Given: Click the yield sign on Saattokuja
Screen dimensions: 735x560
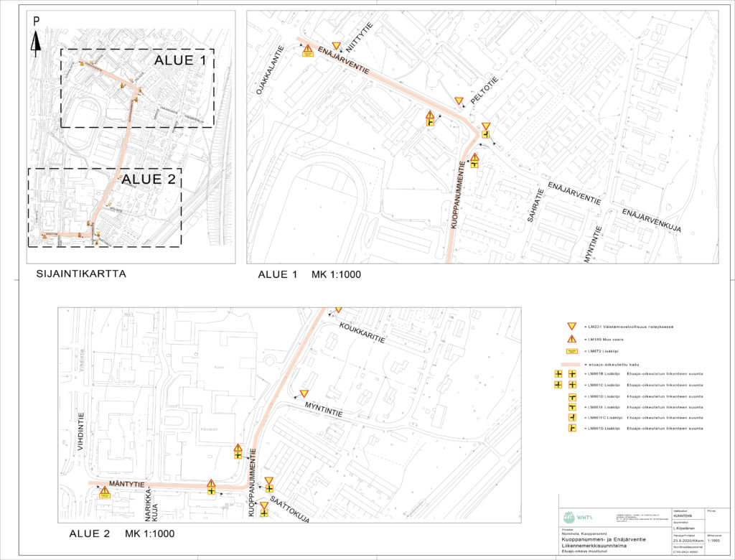Looking at the screenshot, I should tap(264, 506).
